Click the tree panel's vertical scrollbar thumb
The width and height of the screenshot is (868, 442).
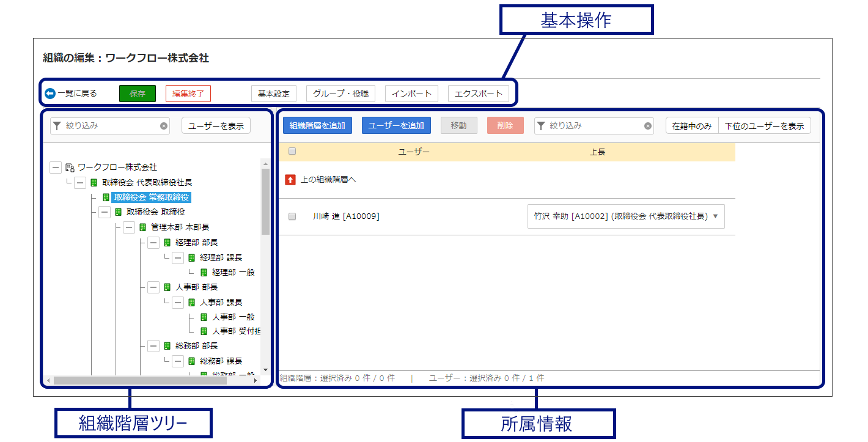click(x=265, y=202)
